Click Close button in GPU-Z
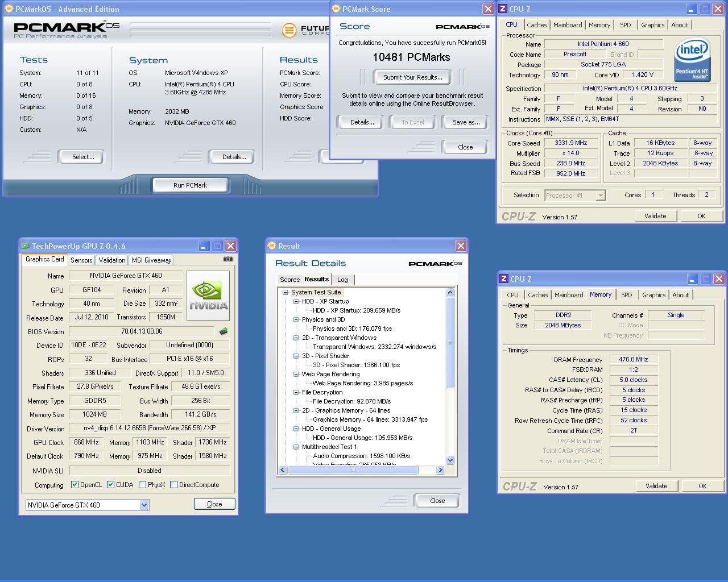This screenshot has height=582, width=728. tap(214, 504)
